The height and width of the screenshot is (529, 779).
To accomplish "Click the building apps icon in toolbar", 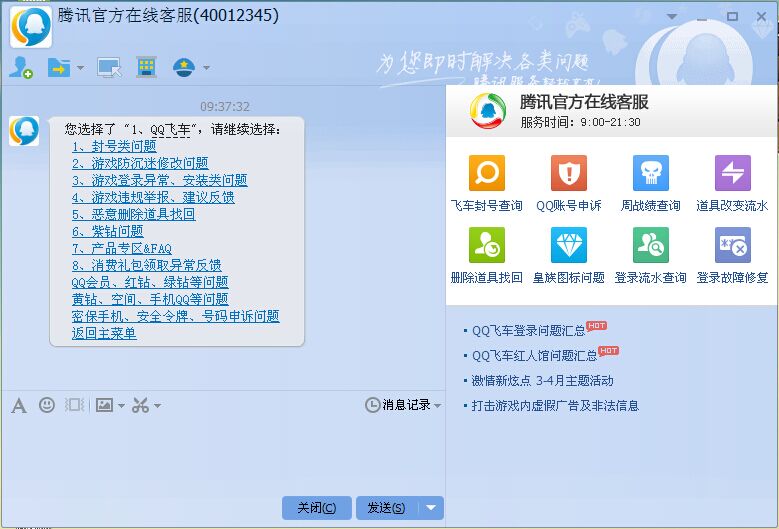I will (x=147, y=67).
